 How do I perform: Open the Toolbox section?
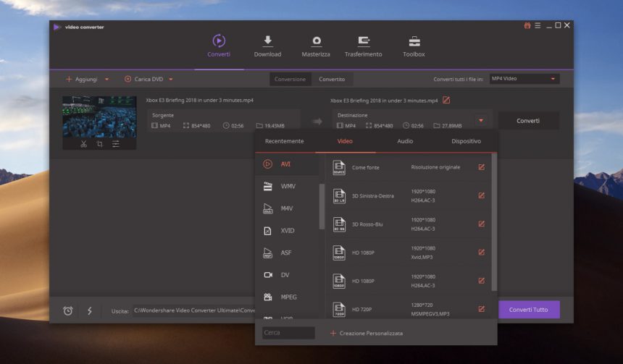[414, 46]
